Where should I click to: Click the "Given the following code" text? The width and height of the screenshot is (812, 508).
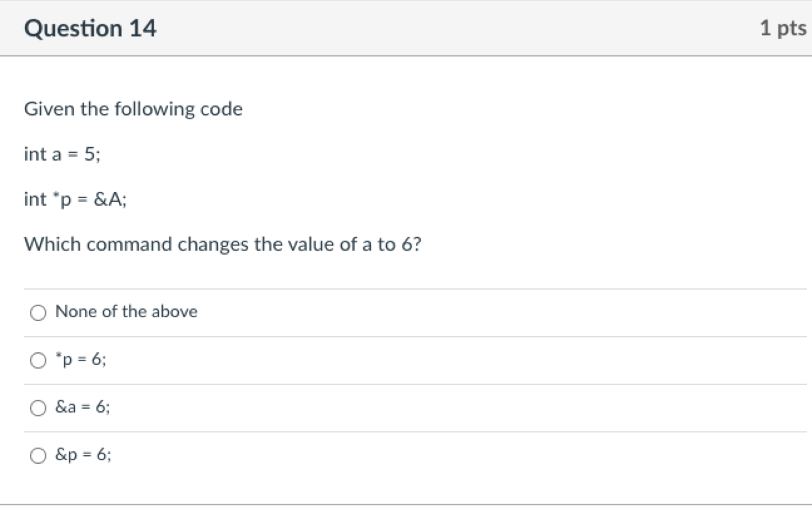click(133, 109)
